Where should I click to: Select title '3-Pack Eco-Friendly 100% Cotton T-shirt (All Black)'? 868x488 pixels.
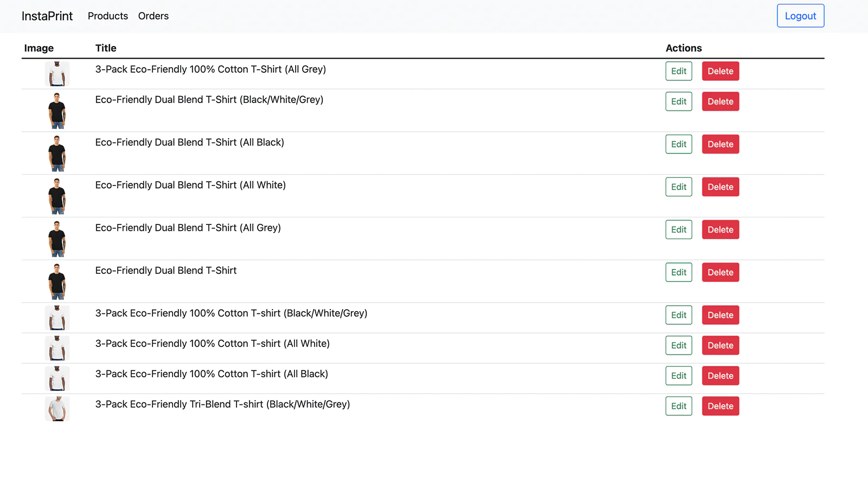[212, 374]
